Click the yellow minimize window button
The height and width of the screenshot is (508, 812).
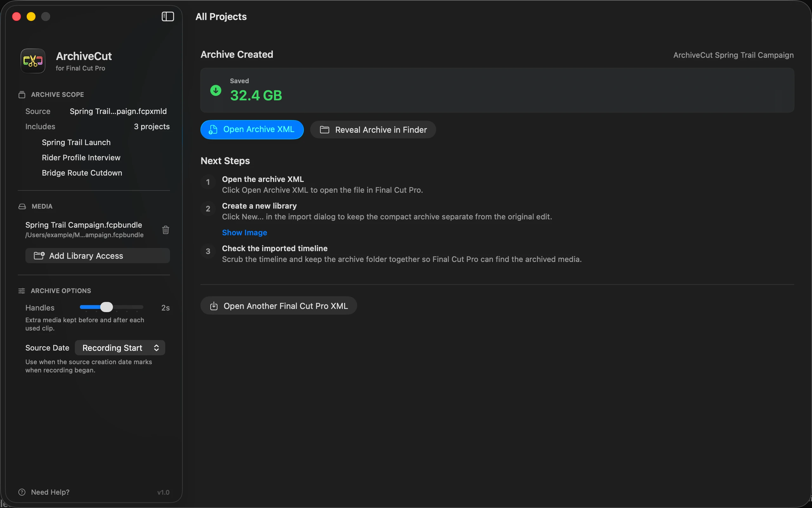31,17
